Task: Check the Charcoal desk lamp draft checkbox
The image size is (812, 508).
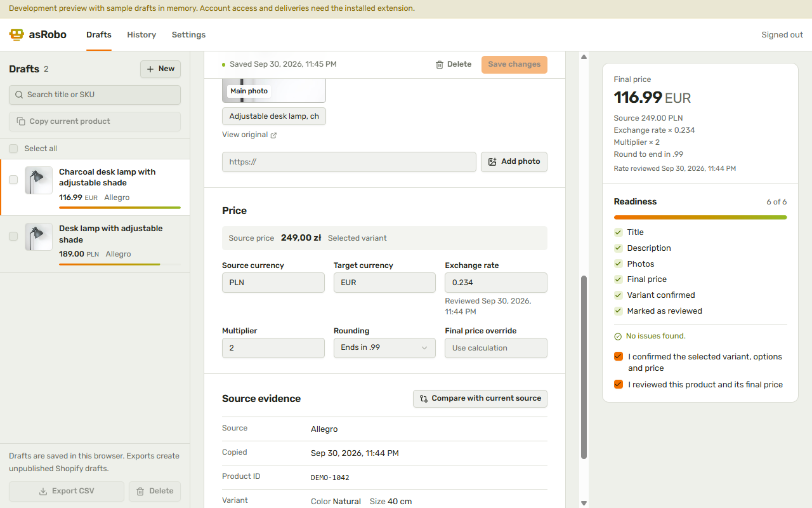Action: point(13,180)
